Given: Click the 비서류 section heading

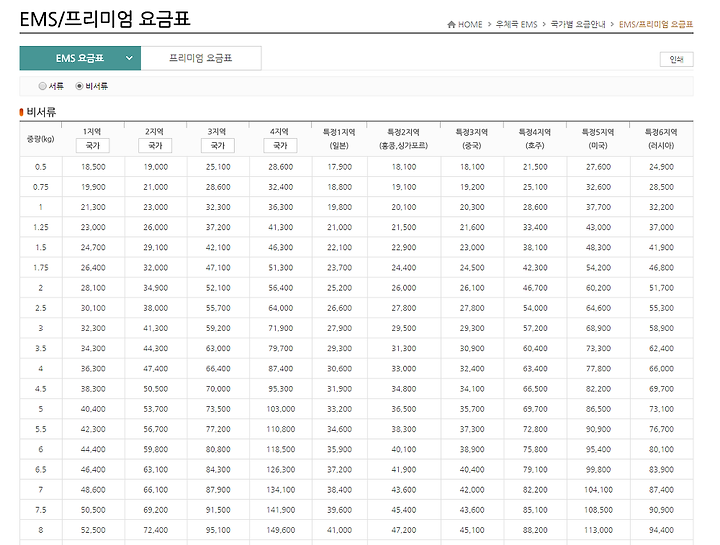Looking at the screenshot, I should pyautogui.click(x=41, y=112).
